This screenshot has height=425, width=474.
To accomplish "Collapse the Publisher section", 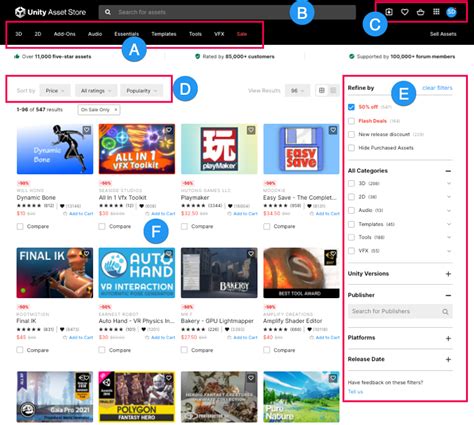I will click(x=448, y=295).
